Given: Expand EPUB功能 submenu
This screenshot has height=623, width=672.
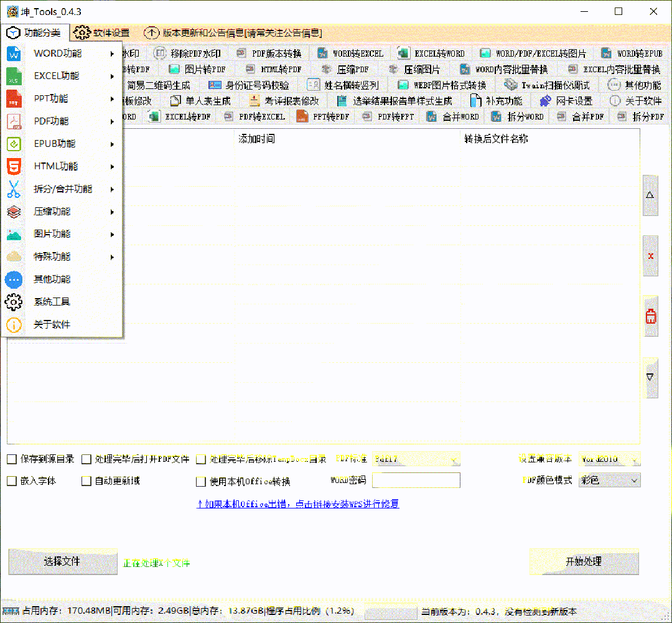Looking at the screenshot, I should [62, 144].
